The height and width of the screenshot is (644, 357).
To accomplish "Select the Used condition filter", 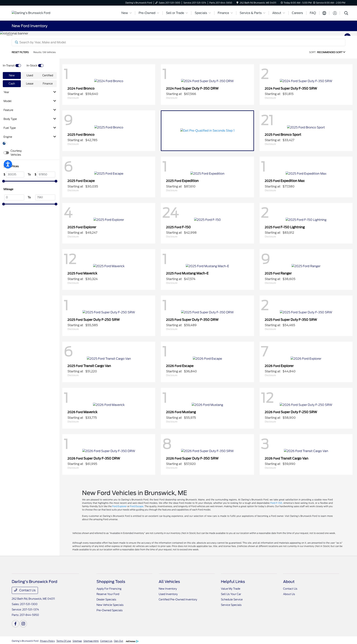I will pyautogui.click(x=30, y=75).
